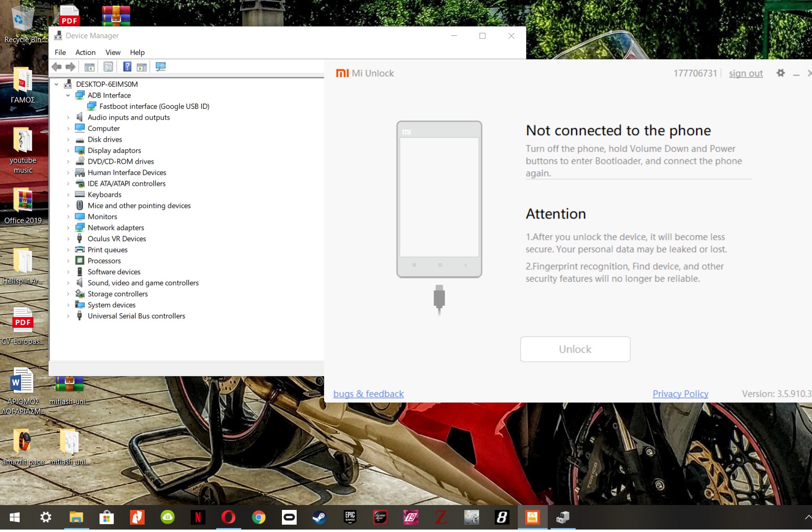Image resolution: width=812 pixels, height=532 pixels.
Task: Open the Properties toolbar icon in Device Manager
Action: point(108,67)
